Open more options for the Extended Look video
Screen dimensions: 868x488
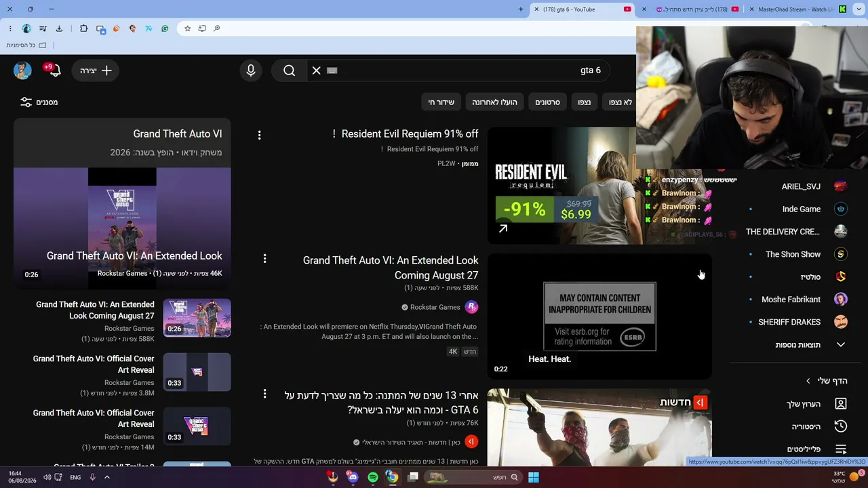point(264,259)
